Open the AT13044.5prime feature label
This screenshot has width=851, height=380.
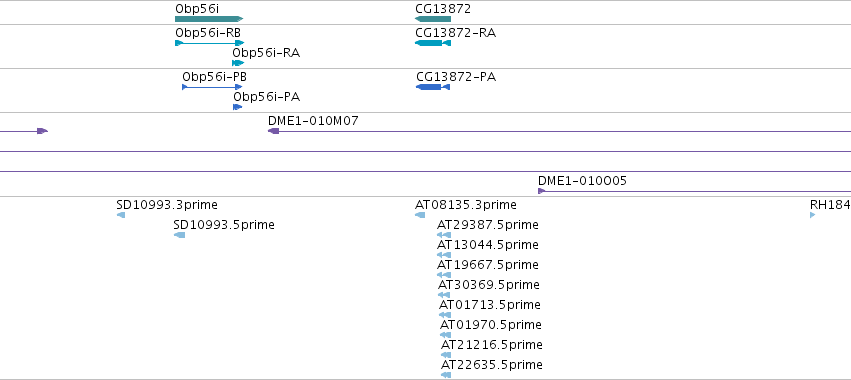[x=488, y=245]
